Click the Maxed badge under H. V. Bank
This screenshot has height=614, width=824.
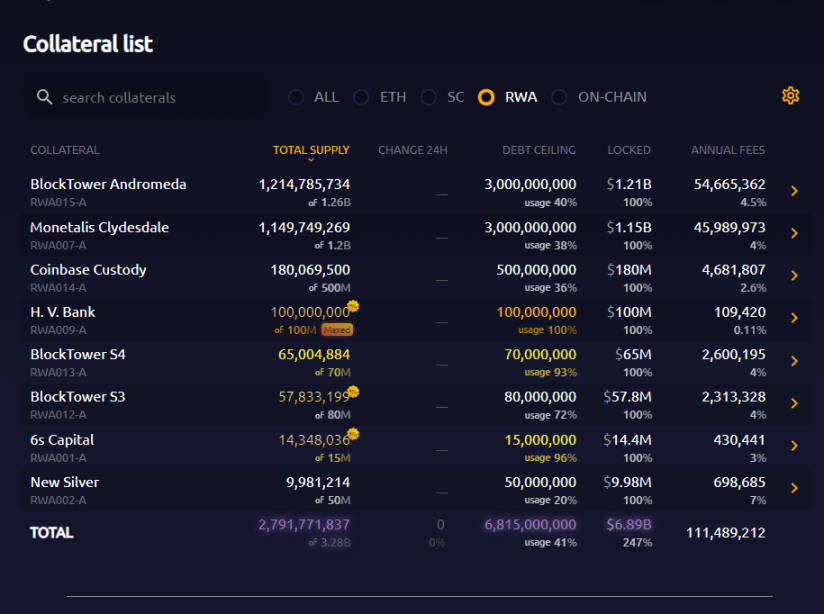[x=337, y=330]
